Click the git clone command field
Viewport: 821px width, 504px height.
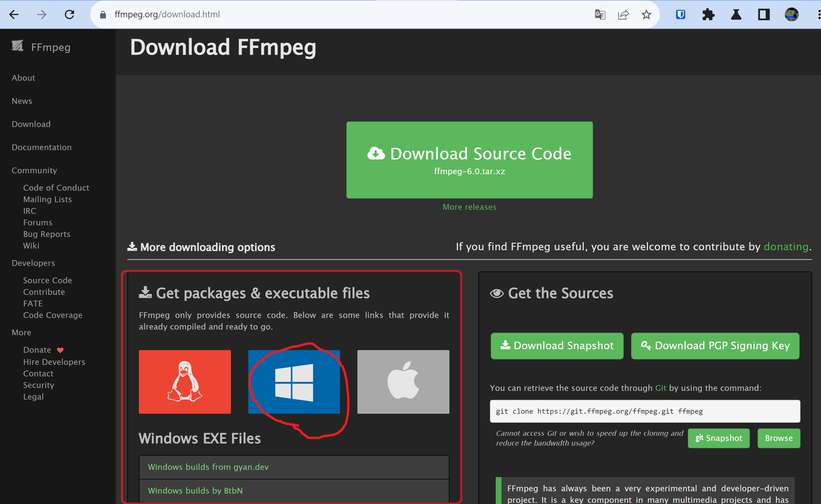pos(645,411)
